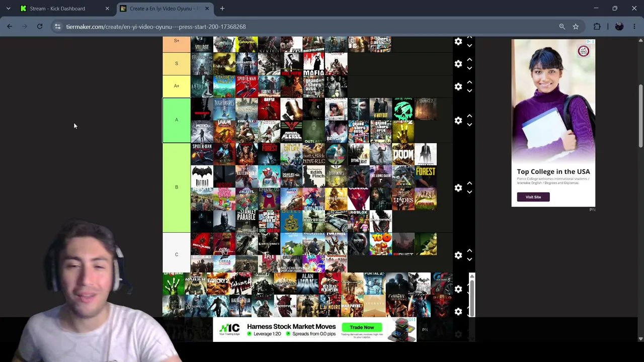Pick the Far Cry 2 thumbnail
Viewport: 644px width, 362px height.
point(218,284)
